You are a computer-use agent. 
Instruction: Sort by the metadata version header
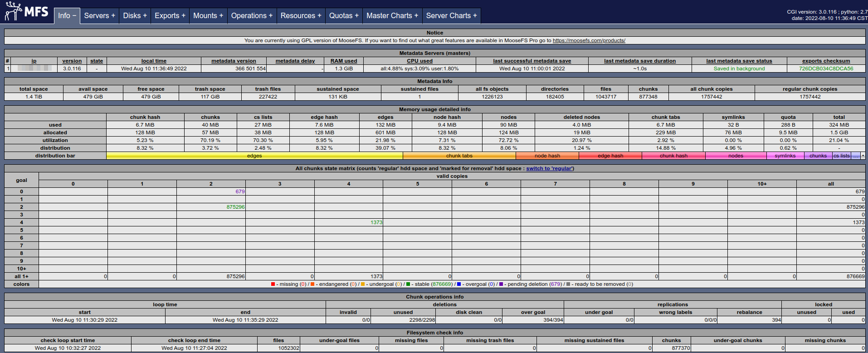pos(234,61)
